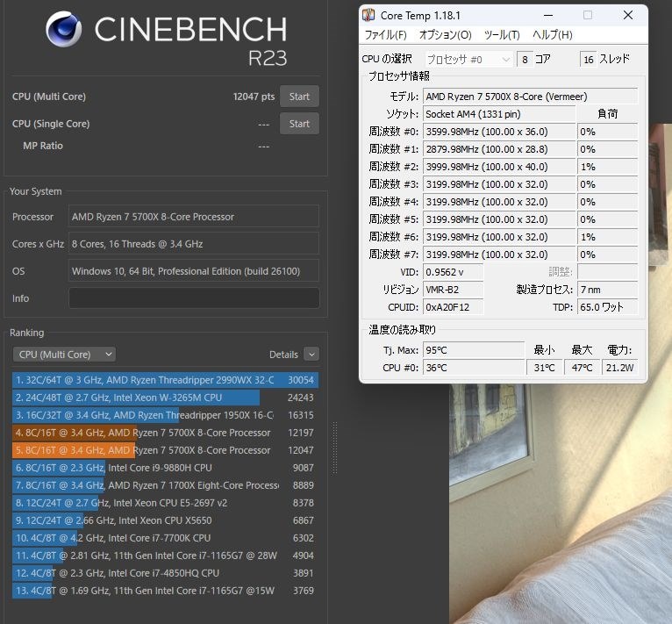Viewport: 672px width, 624px height.
Task: Click the VID 0.9562 v value
Action: (x=453, y=272)
